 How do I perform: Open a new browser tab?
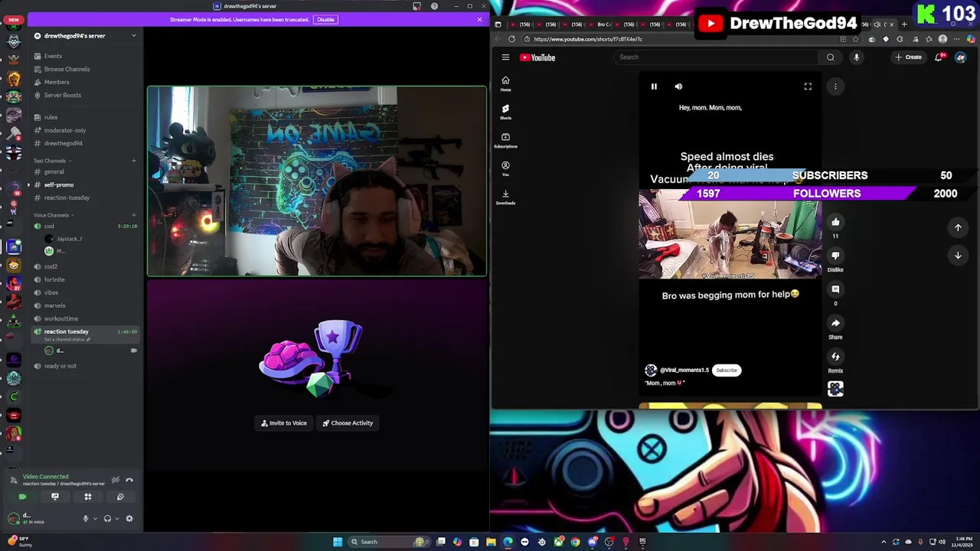click(x=903, y=24)
